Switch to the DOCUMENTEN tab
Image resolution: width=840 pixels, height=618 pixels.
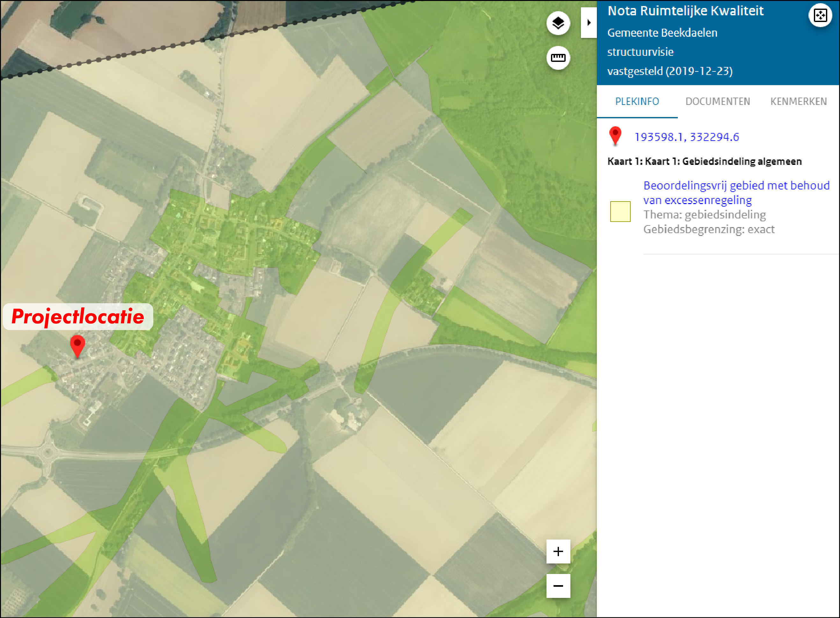[717, 101]
